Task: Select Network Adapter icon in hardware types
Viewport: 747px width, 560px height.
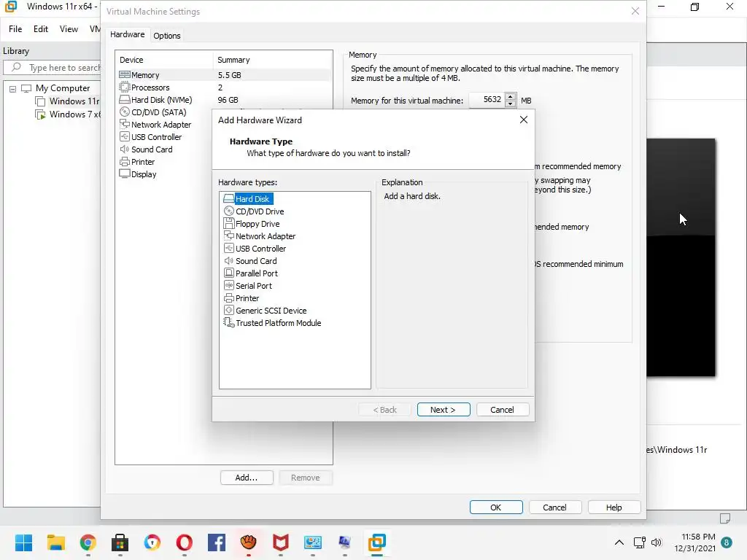Action: 228,236
